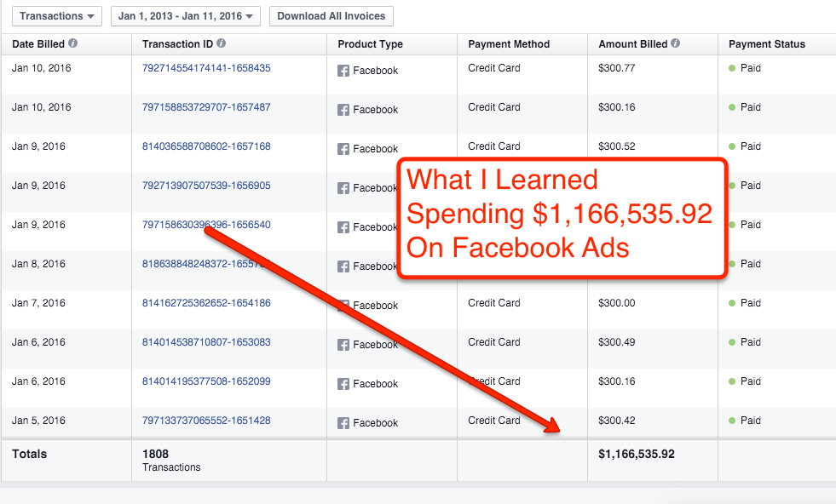Click Facebook icon in second Jan 10 row

(343, 110)
